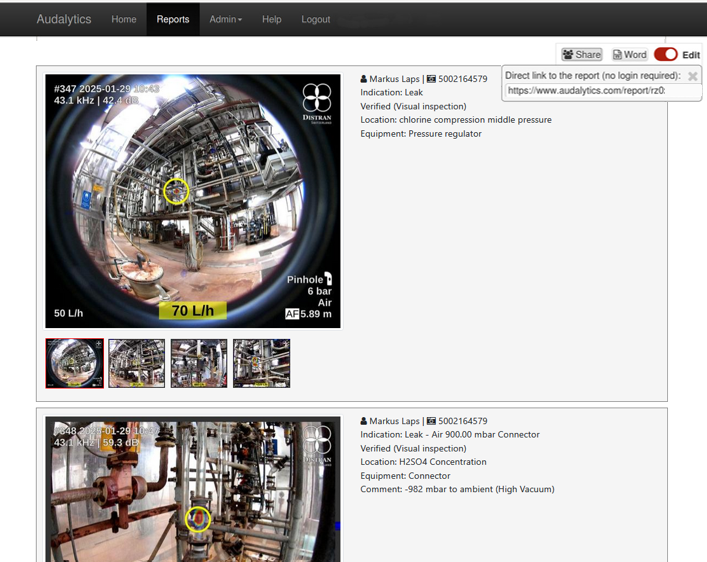Select the fourth thumbnail with heatmap spot

(x=262, y=363)
